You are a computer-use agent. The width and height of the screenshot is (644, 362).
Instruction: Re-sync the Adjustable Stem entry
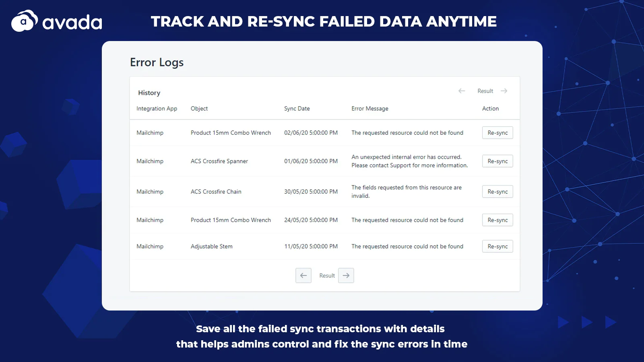pyautogui.click(x=497, y=247)
